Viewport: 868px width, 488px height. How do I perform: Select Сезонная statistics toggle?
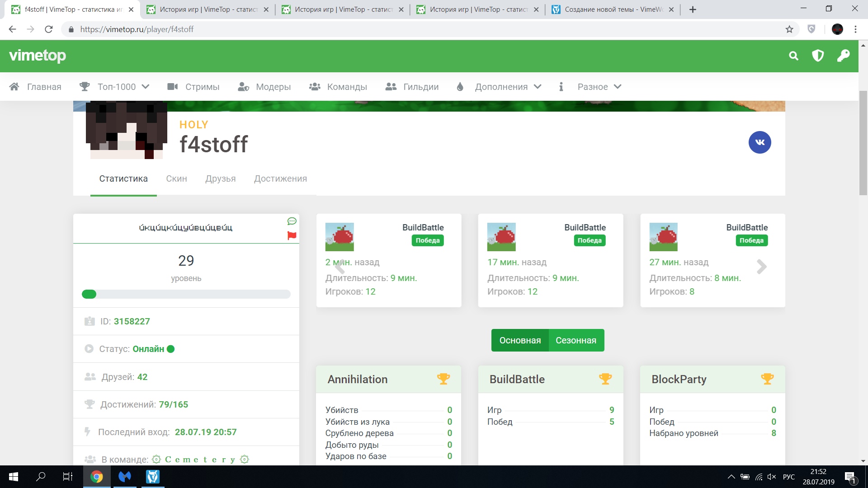pos(576,340)
